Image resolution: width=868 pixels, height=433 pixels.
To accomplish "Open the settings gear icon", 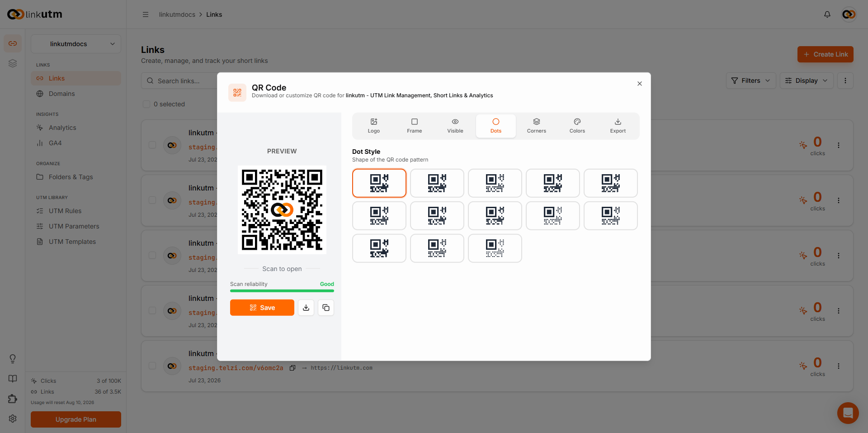I will tap(13, 419).
